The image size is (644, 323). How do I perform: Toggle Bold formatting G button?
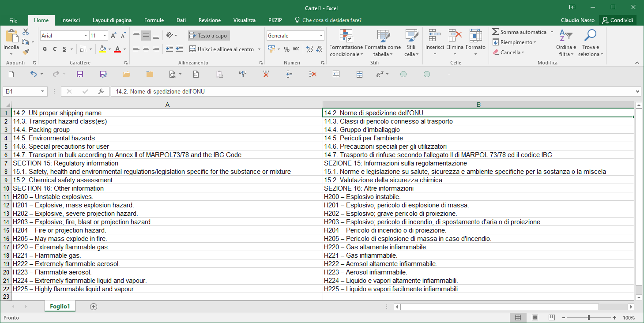pyautogui.click(x=45, y=49)
